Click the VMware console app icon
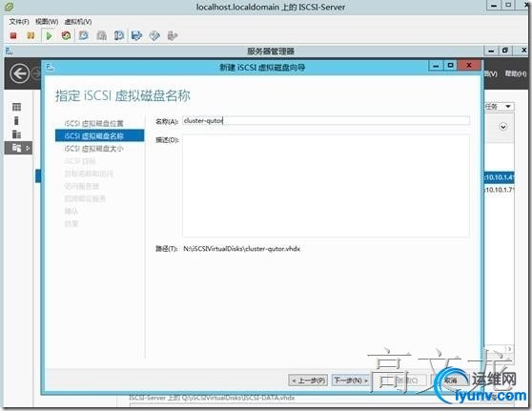Viewport: 532px width, 411px height. [x=10, y=7]
